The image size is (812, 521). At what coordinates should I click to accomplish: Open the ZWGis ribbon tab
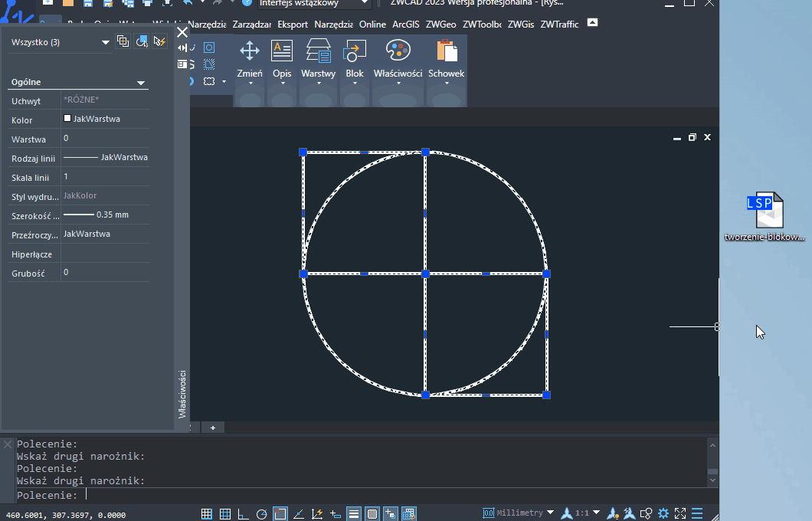[520, 25]
